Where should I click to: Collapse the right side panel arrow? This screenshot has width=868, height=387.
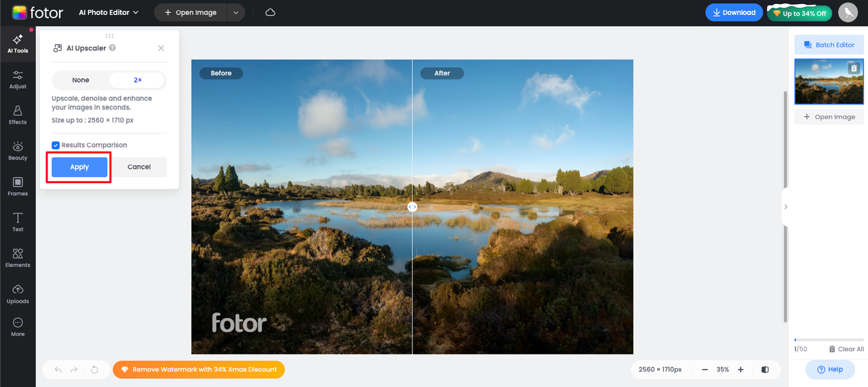pos(786,207)
